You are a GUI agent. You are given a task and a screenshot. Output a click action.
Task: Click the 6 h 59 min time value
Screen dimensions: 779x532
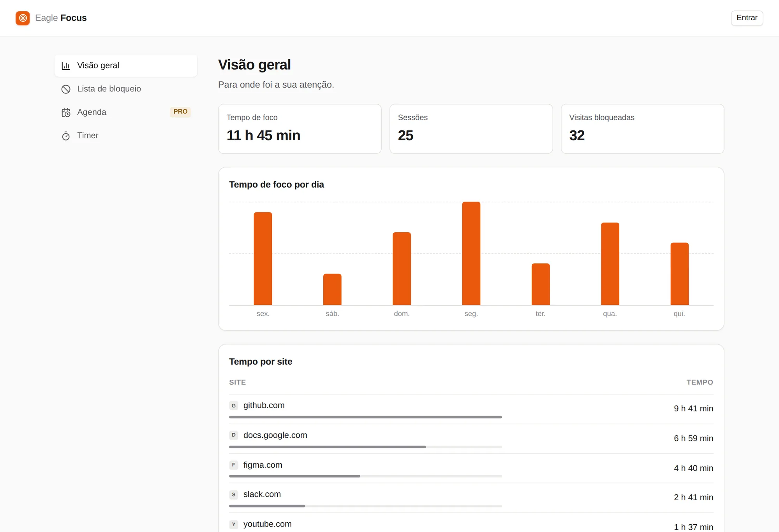[x=694, y=438]
